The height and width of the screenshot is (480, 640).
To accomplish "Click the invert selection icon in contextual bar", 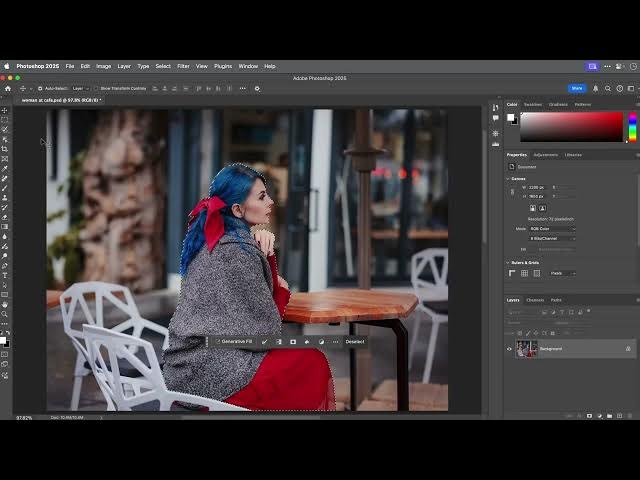I will (279, 342).
